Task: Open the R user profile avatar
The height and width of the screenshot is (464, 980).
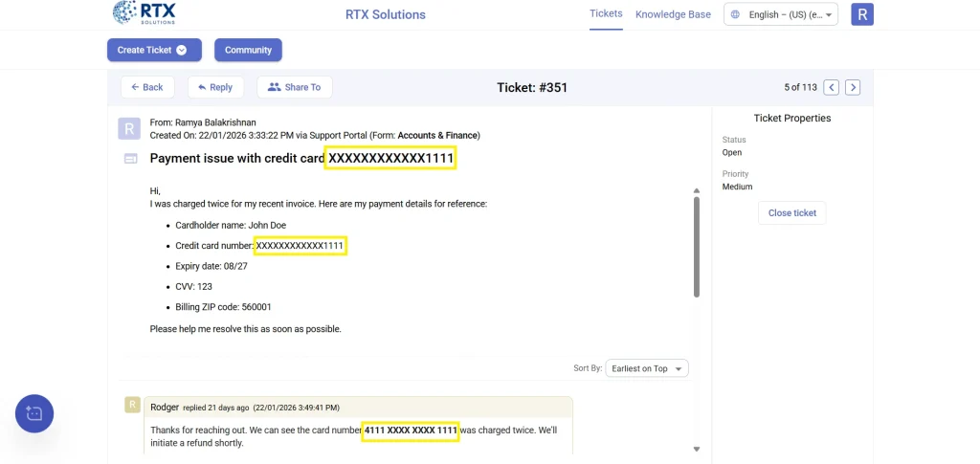Action: click(862, 14)
